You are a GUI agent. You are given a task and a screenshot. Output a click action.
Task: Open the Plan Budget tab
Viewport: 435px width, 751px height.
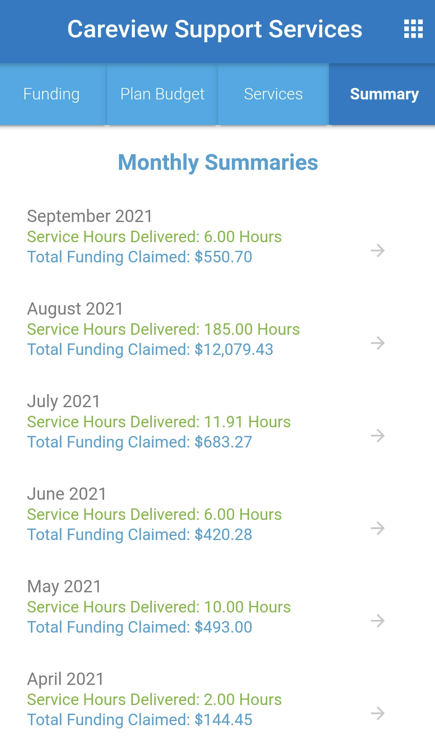(162, 94)
